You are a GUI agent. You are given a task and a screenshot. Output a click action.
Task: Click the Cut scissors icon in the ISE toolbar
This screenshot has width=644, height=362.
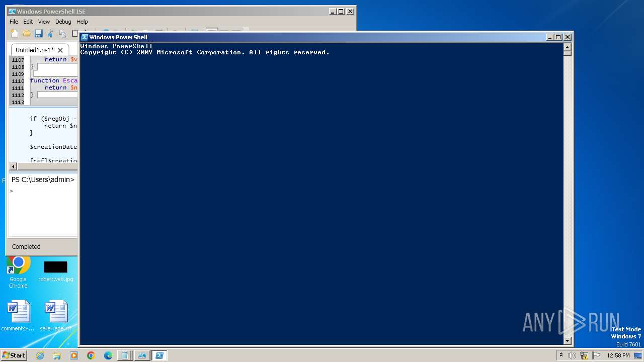pos(50,33)
